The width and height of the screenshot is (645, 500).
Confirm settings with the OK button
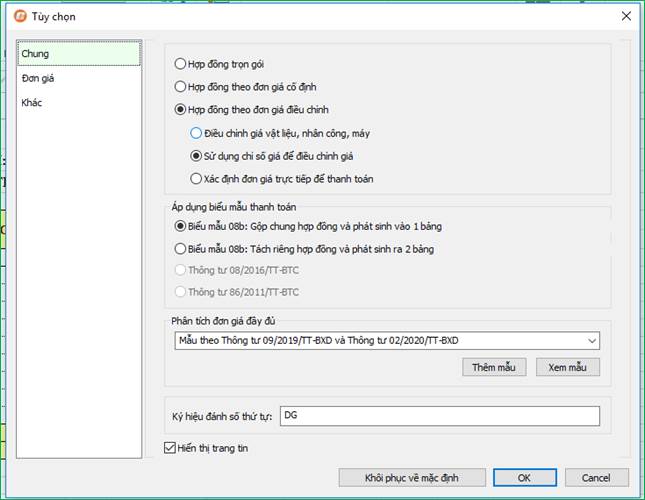tap(524, 477)
